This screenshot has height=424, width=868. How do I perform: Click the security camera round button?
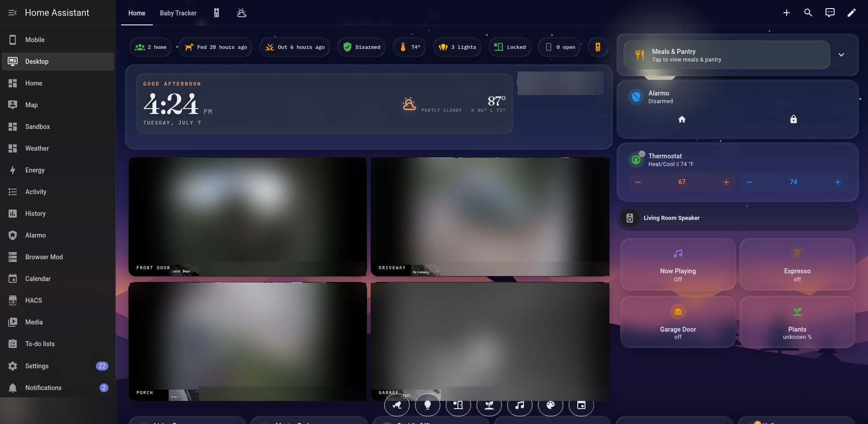click(397, 405)
